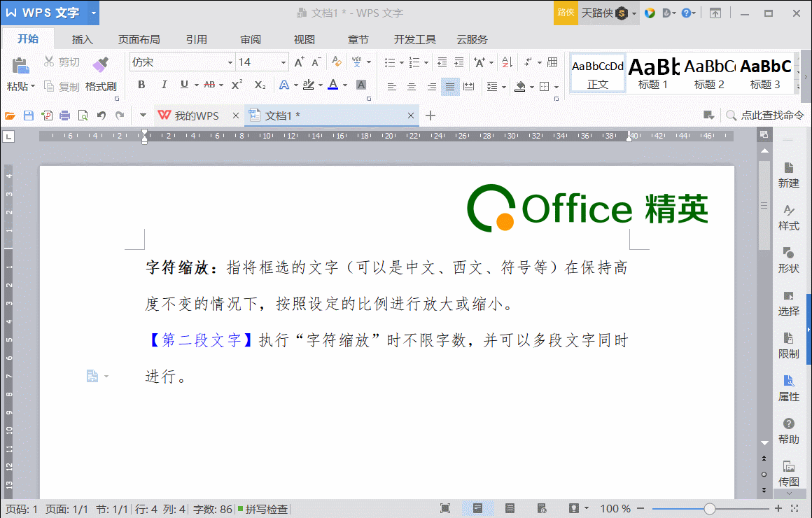Align text left icon
812x518 pixels.
click(x=392, y=87)
